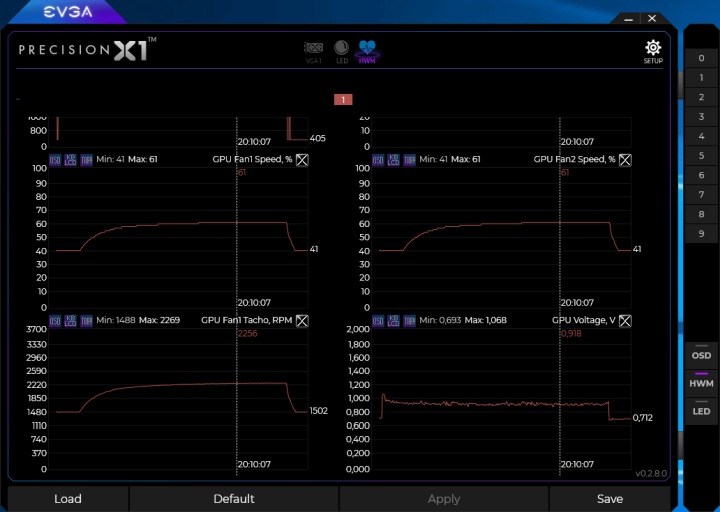Minimize the Precision X1 window
720x512 pixels.
(629, 19)
